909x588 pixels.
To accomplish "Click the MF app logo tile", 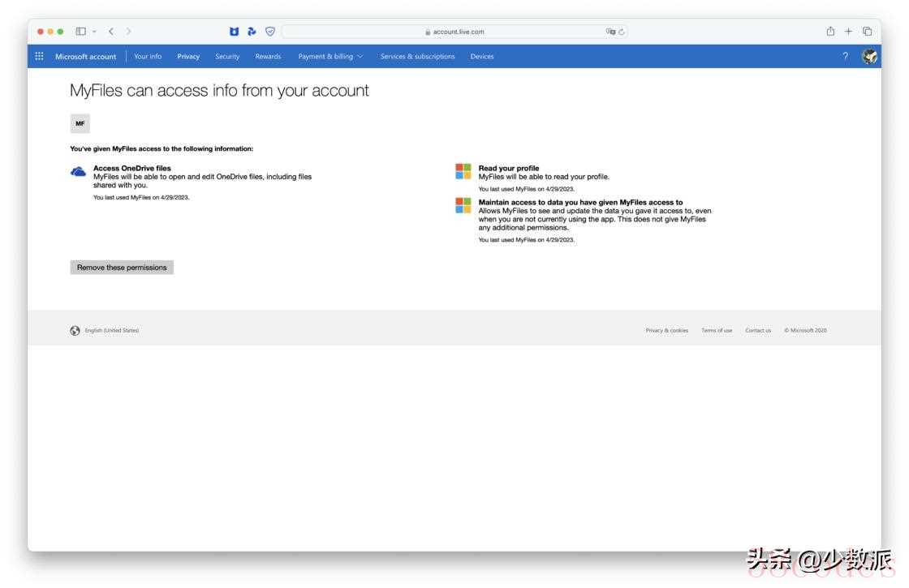I will click(x=80, y=123).
